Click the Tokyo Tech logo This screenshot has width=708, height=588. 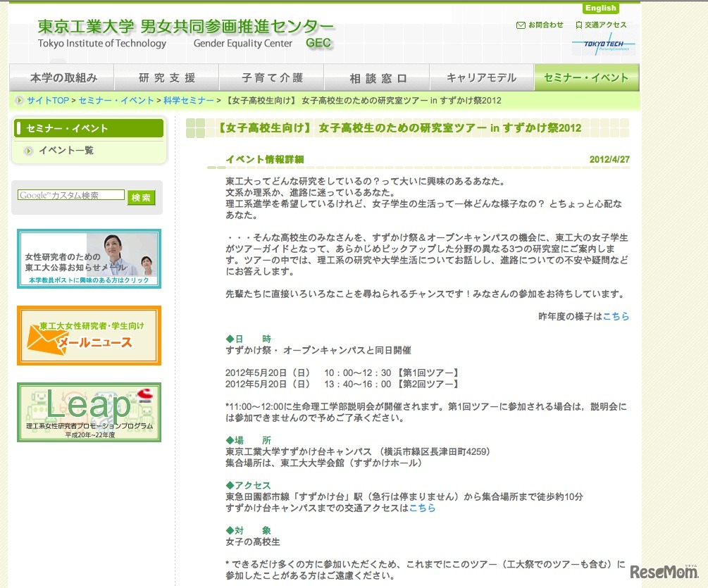pyautogui.click(x=603, y=44)
